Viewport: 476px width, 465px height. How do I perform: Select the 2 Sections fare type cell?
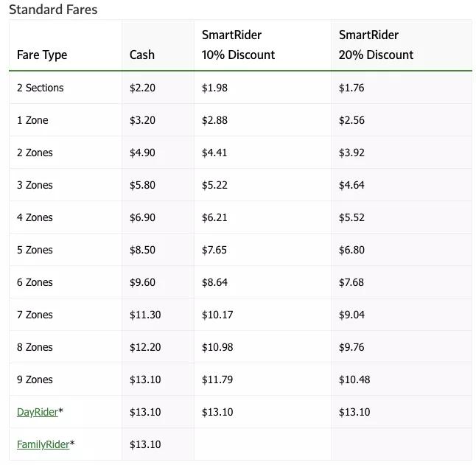[x=41, y=88]
